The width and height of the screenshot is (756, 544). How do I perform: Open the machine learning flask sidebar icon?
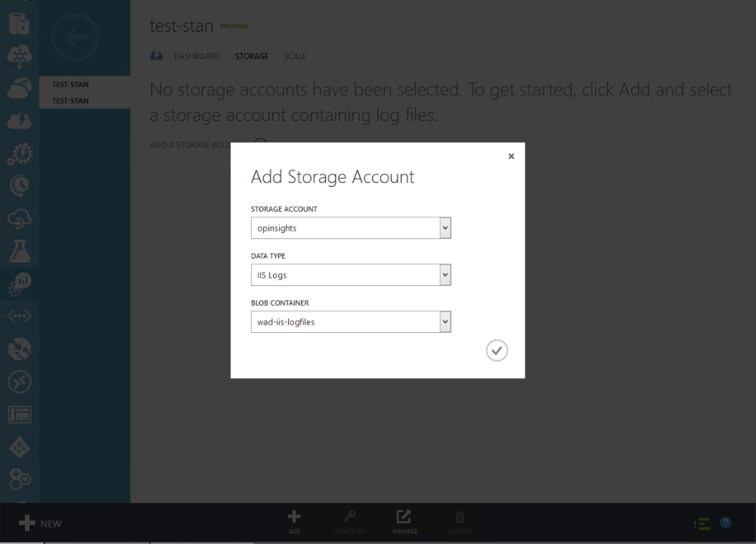[x=19, y=249]
